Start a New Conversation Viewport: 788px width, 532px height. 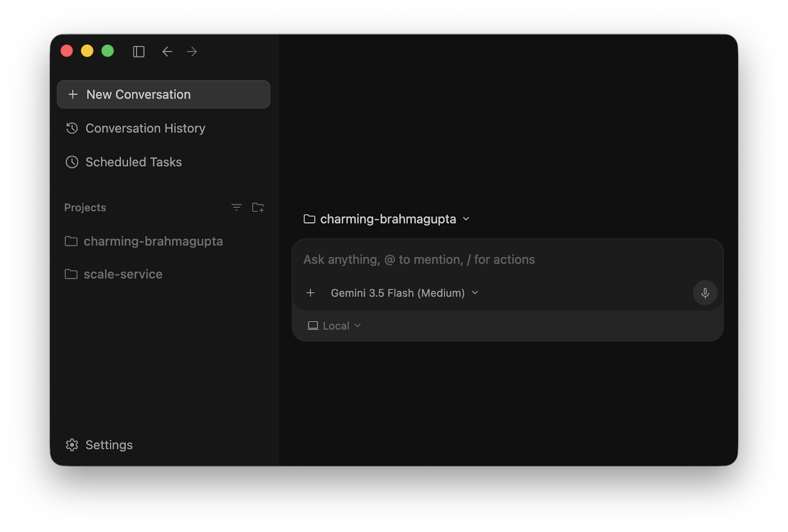coord(164,94)
